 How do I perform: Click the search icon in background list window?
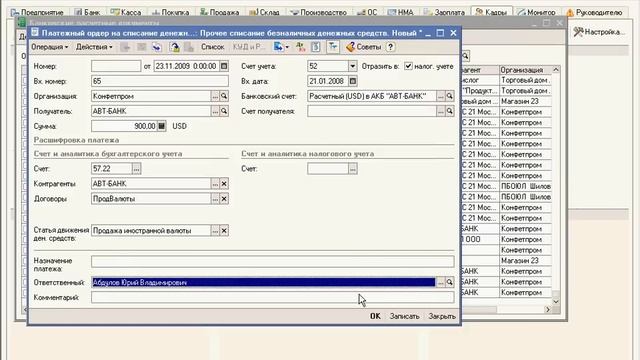coord(465,56)
